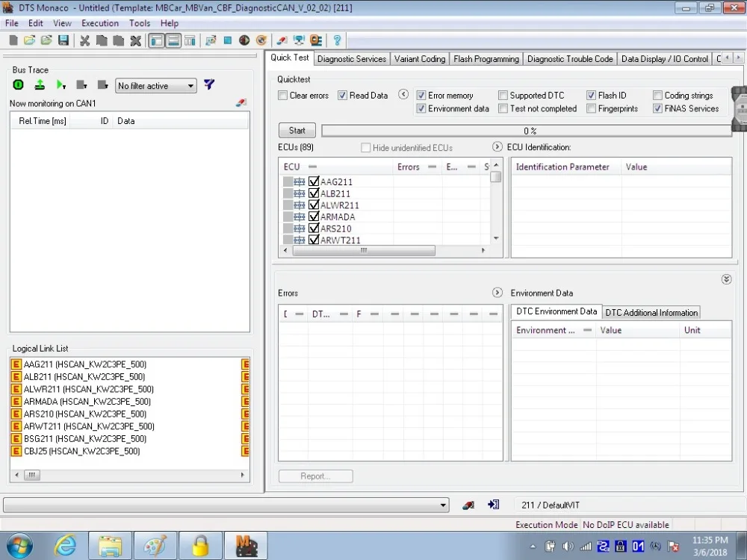Click the Delete X icon in the toolbar
Image resolution: width=747 pixels, height=560 pixels.
pos(135,40)
